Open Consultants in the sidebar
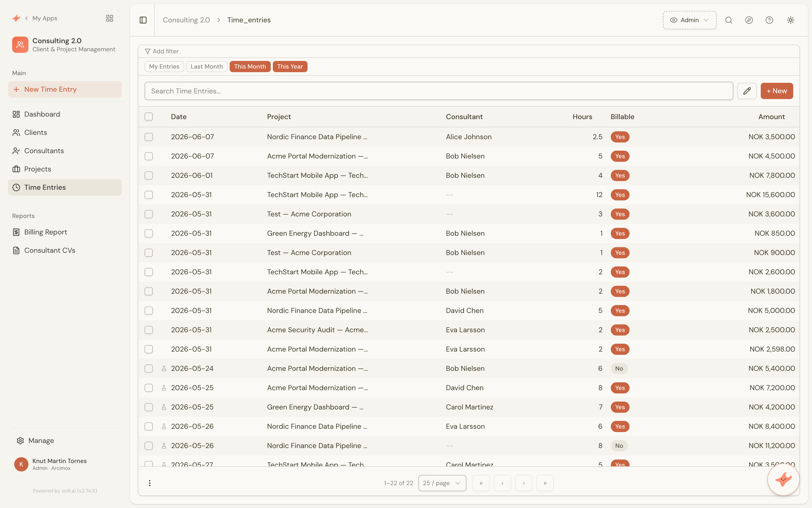812x508 pixels. click(65, 151)
